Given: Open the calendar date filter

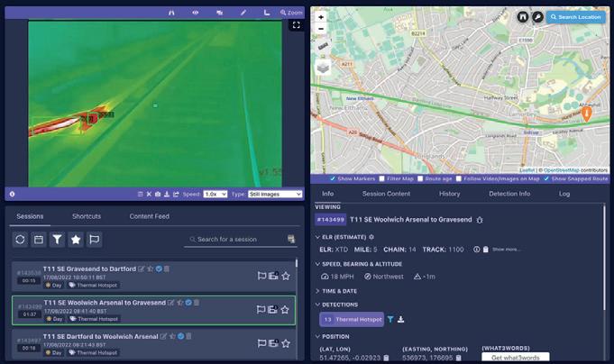Looking at the screenshot, I should point(39,239).
